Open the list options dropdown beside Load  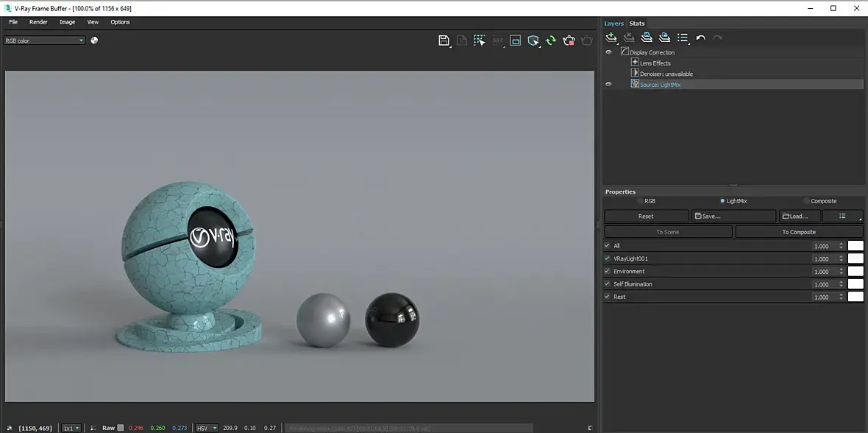click(842, 216)
